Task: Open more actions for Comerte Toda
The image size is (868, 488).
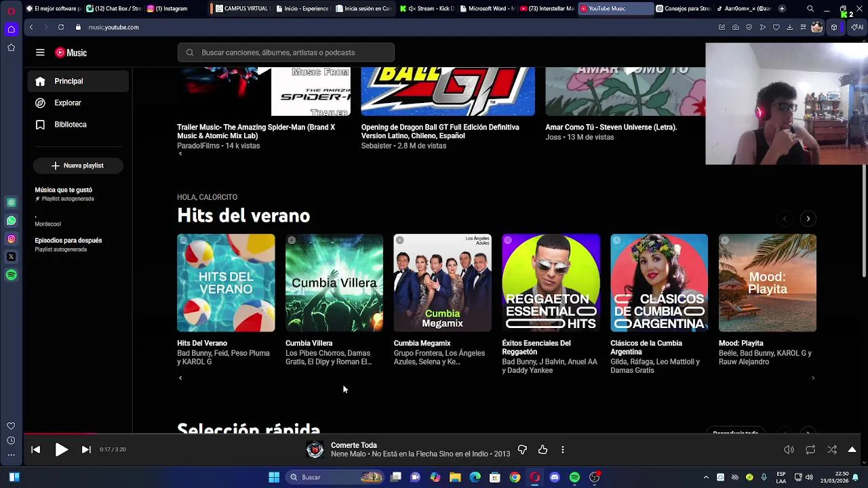Action: pos(563,449)
